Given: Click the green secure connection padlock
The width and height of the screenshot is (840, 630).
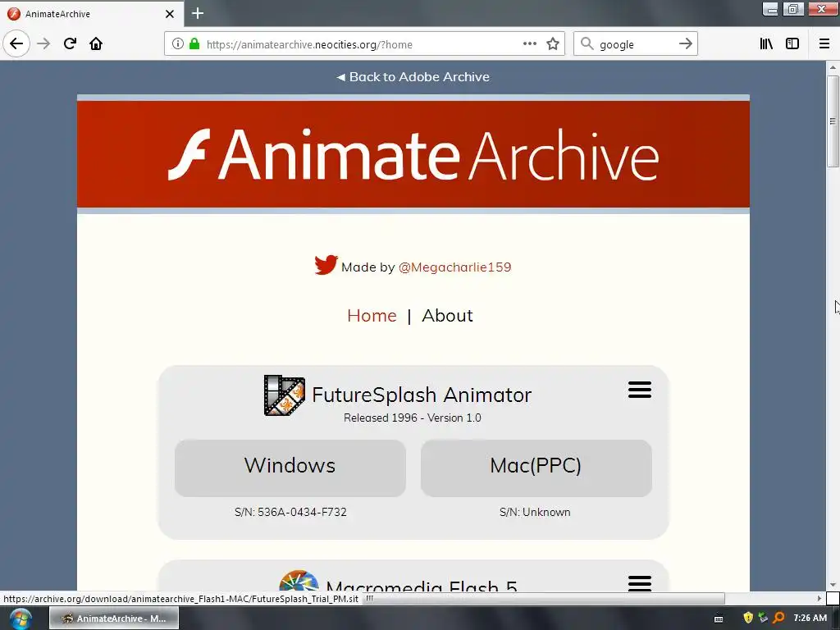Looking at the screenshot, I should tap(194, 44).
